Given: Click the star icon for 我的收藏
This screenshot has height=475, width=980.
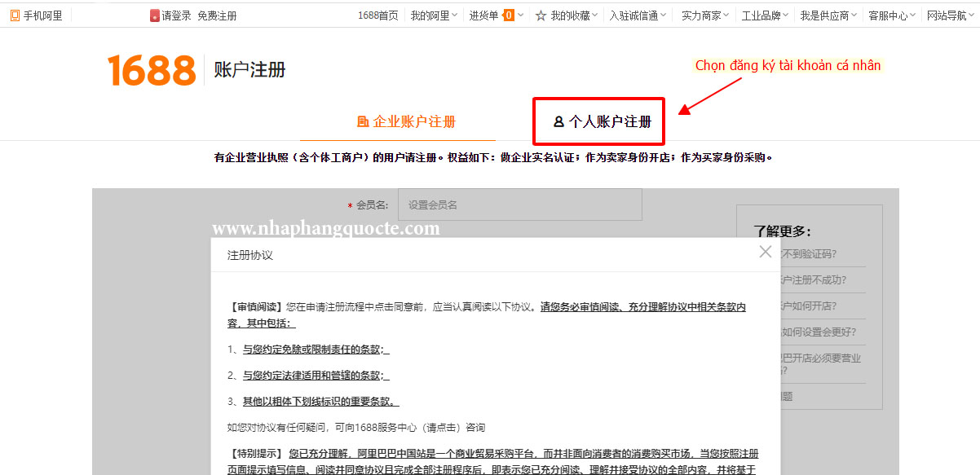Looking at the screenshot, I should [541, 15].
